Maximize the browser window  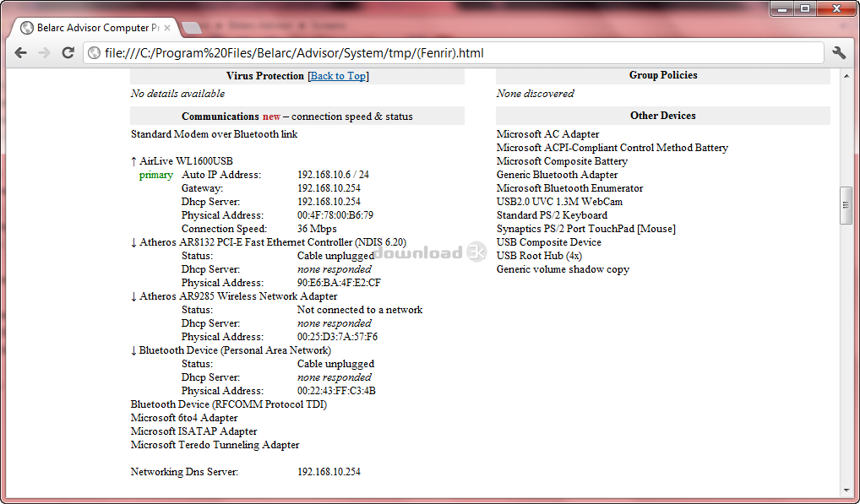(x=804, y=8)
